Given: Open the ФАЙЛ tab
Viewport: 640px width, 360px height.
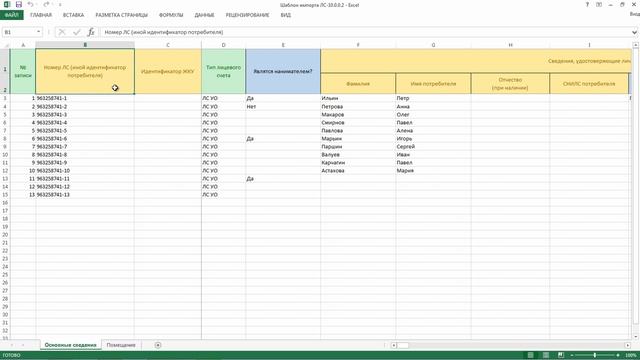Looking at the screenshot, I should click(11, 15).
